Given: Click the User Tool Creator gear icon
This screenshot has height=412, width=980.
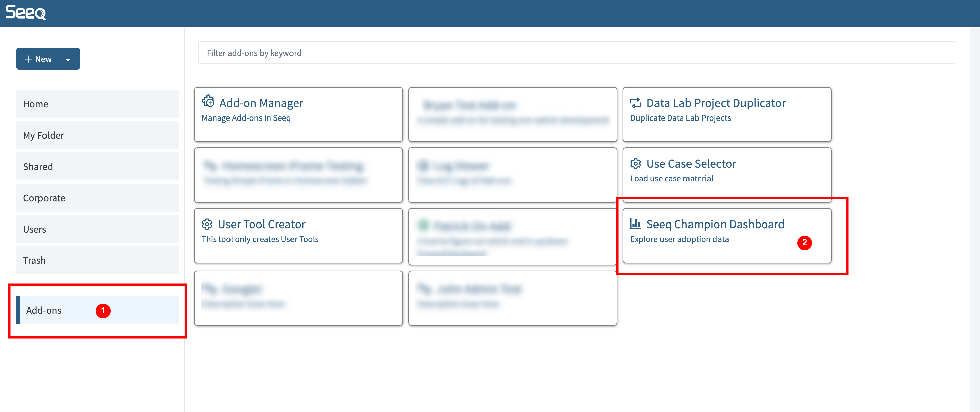Looking at the screenshot, I should pos(207,224).
